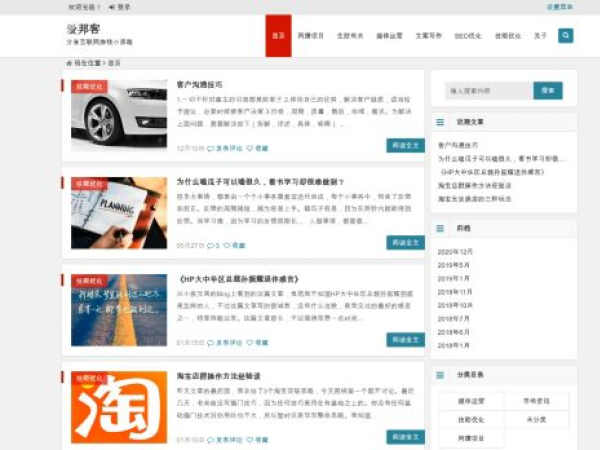This screenshot has width=600, height=450.
Task: Click 阅读全文 for the HP大中华区 article
Action: [x=405, y=340]
